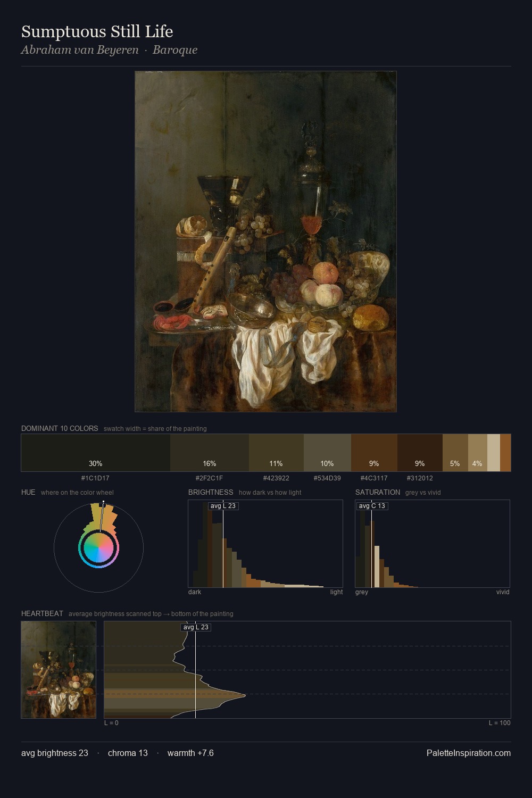Image resolution: width=532 pixels, height=798 pixels.
Task: Click 'where on the color wheel' subtitle
Action: [77, 493]
